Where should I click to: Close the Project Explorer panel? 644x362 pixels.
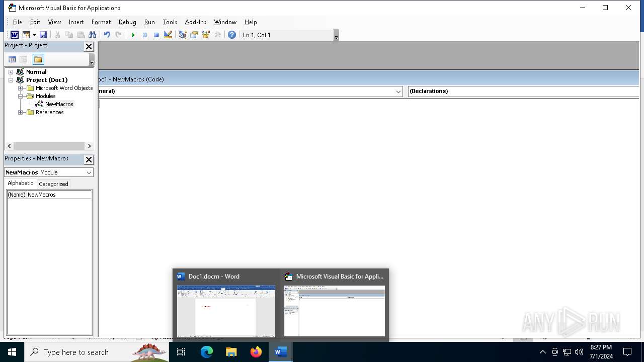pyautogui.click(x=89, y=46)
